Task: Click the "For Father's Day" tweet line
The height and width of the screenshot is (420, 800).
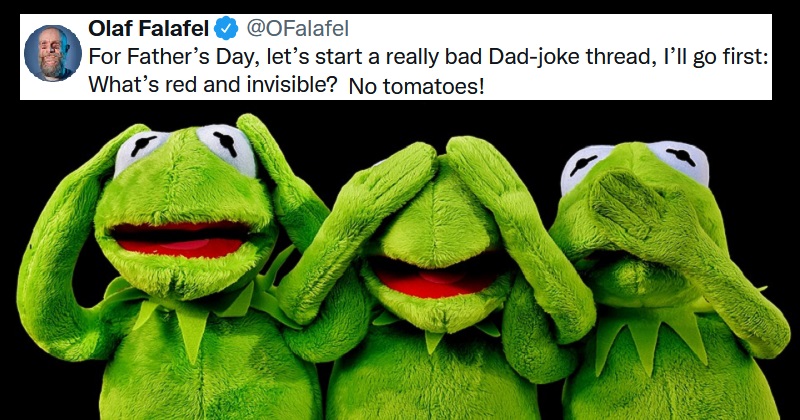Action: tap(428, 57)
